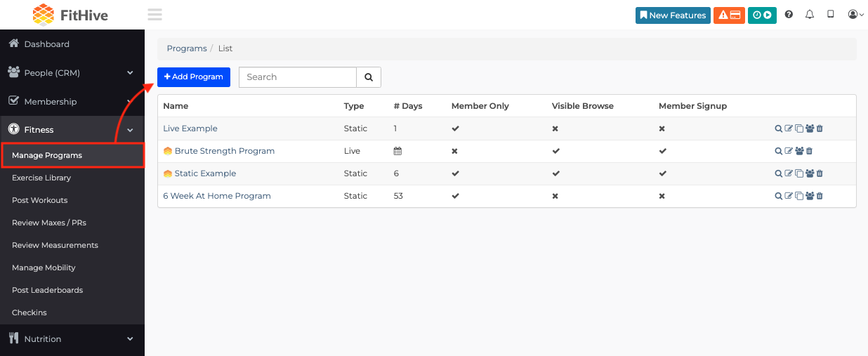Open the help question mark icon
868x356 pixels.
tap(789, 15)
